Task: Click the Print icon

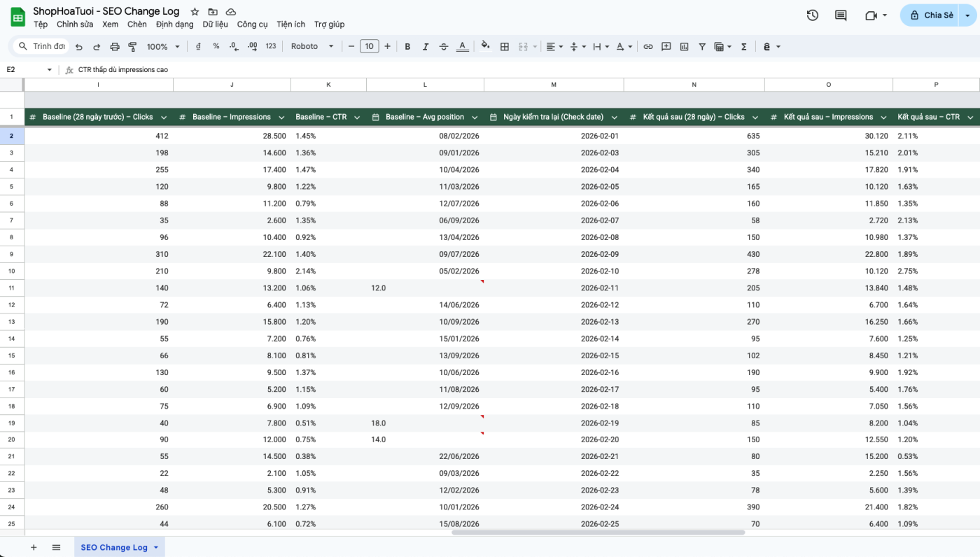Action: [x=115, y=47]
